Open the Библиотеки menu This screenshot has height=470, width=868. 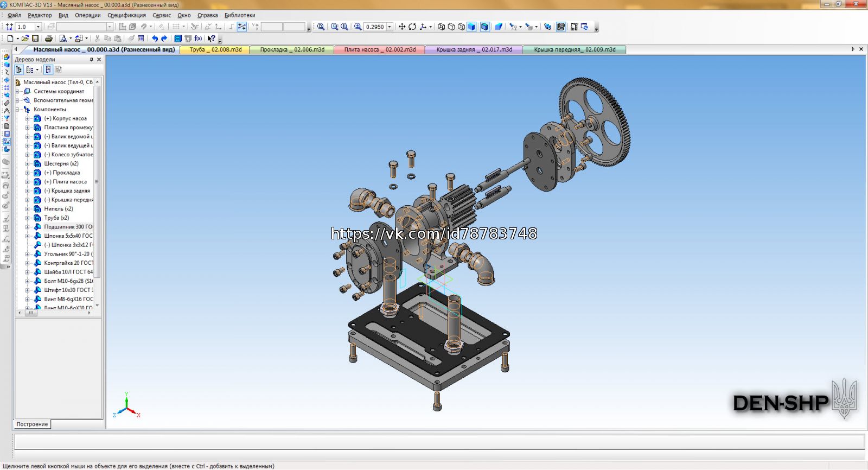(240, 15)
